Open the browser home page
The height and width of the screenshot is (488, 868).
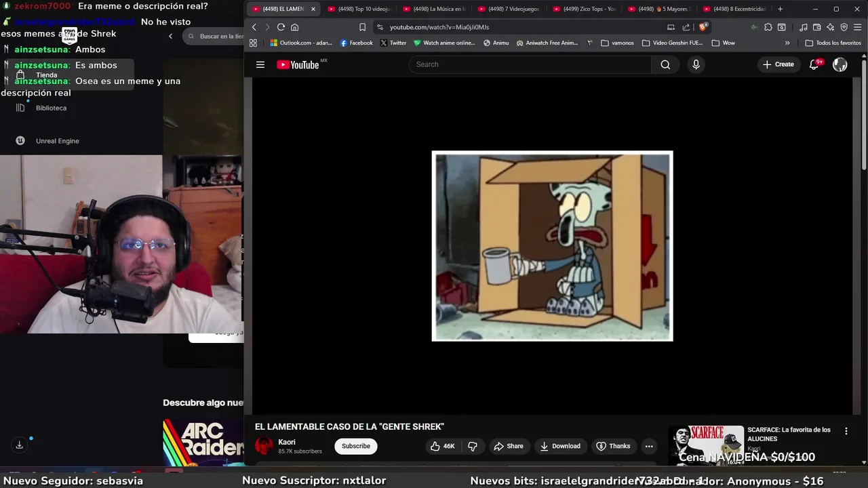294,27
